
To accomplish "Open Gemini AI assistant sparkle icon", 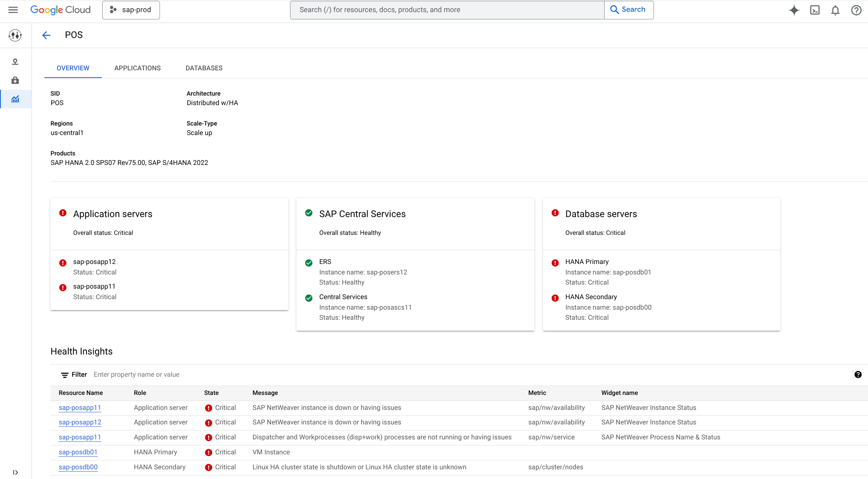I will (794, 10).
